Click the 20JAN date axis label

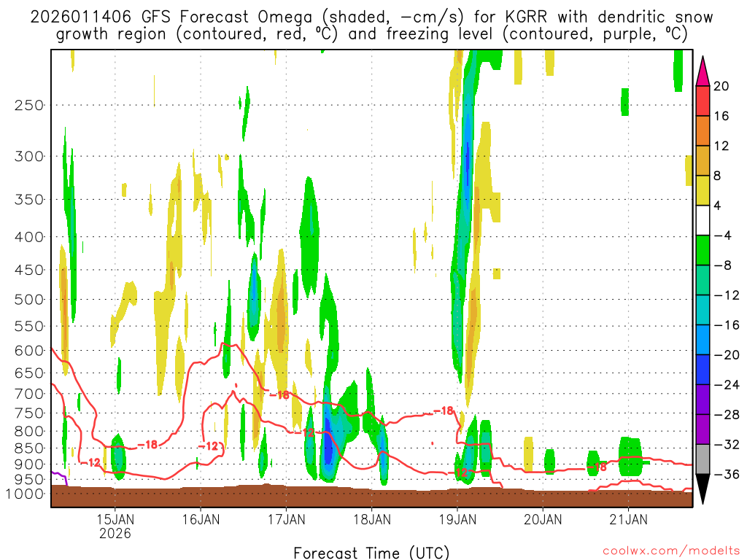[543, 519]
